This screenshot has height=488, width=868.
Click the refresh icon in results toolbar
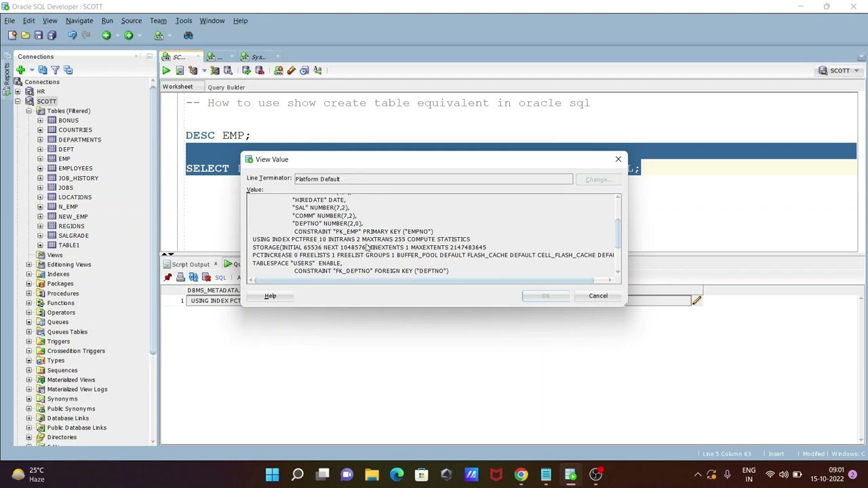click(193, 277)
